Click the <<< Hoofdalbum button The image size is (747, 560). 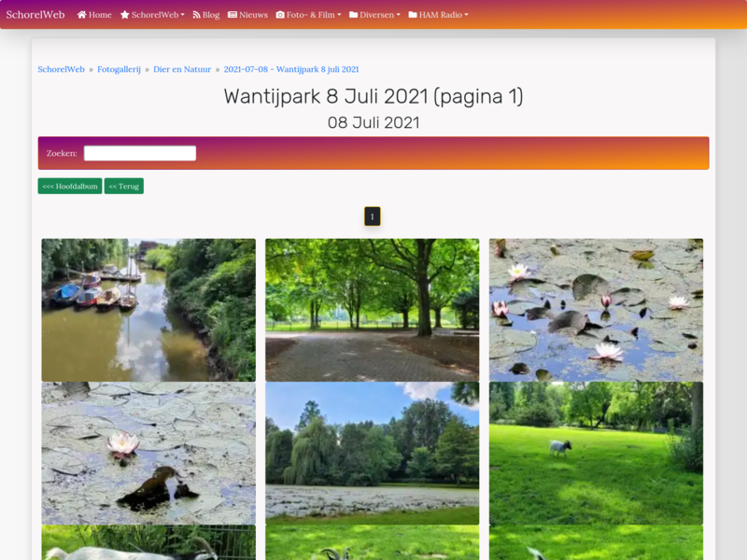(70, 186)
